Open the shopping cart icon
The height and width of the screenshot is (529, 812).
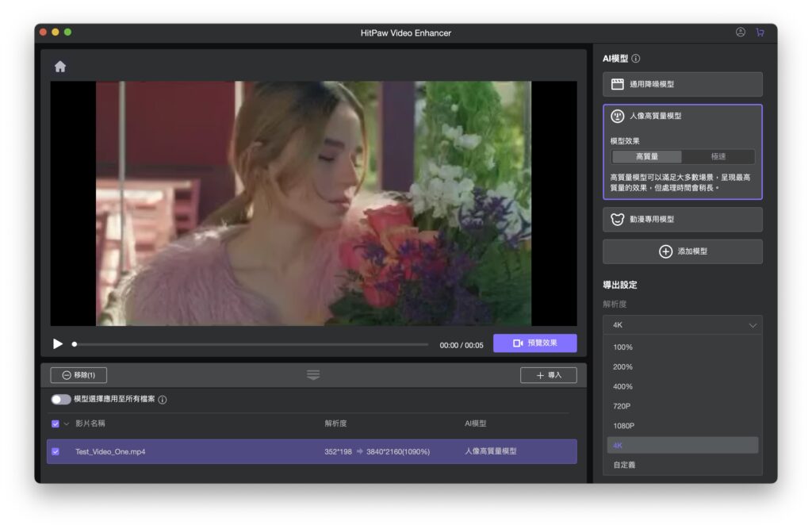click(760, 33)
